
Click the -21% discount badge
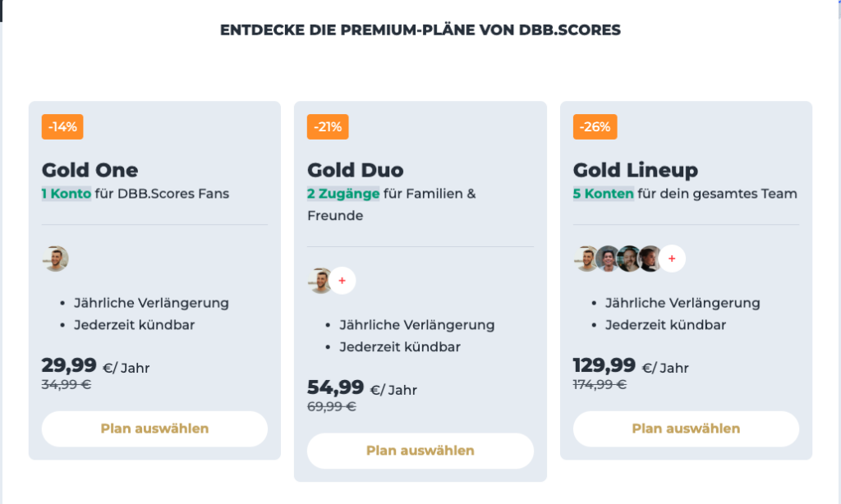tap(329, 127)
